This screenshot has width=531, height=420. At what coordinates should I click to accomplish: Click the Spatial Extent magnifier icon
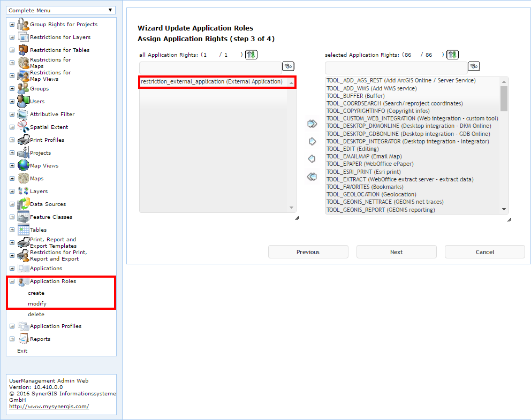[x=22, y=127]
